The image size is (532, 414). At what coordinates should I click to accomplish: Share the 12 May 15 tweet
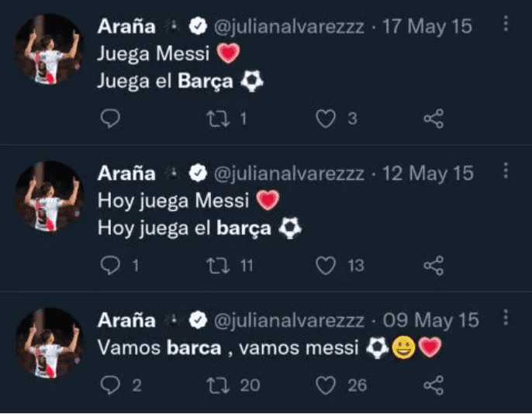pyautogui.click(x=434, y=266)
